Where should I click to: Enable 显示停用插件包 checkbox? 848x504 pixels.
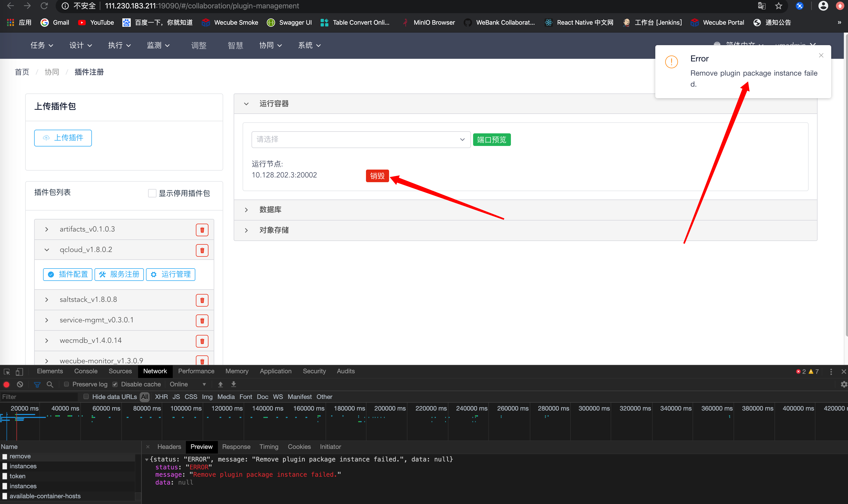pos(152,193)
